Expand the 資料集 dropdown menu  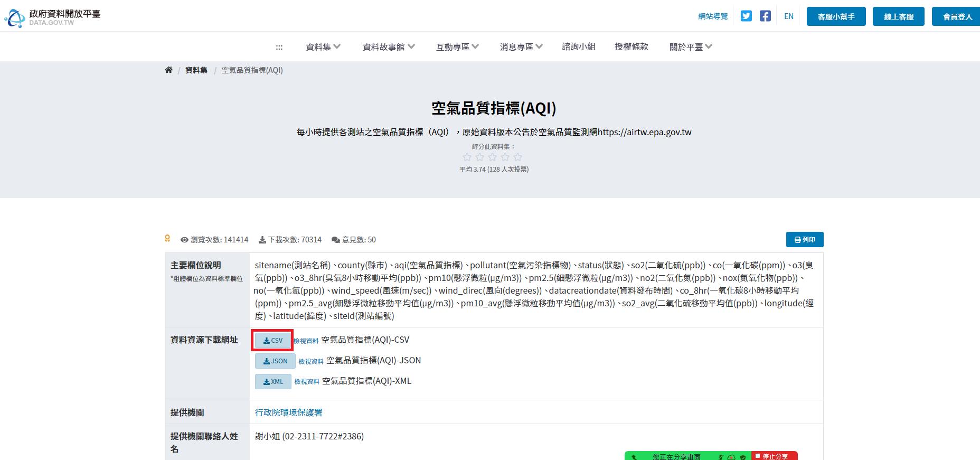(323, 47)
